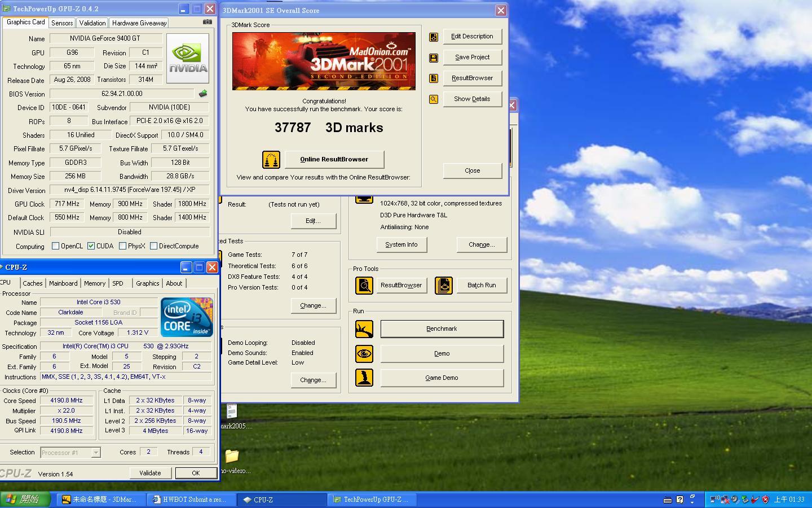Switch to the Validation tab in GPU-Z
Screen dimensions: 812x508
[92, 23]
